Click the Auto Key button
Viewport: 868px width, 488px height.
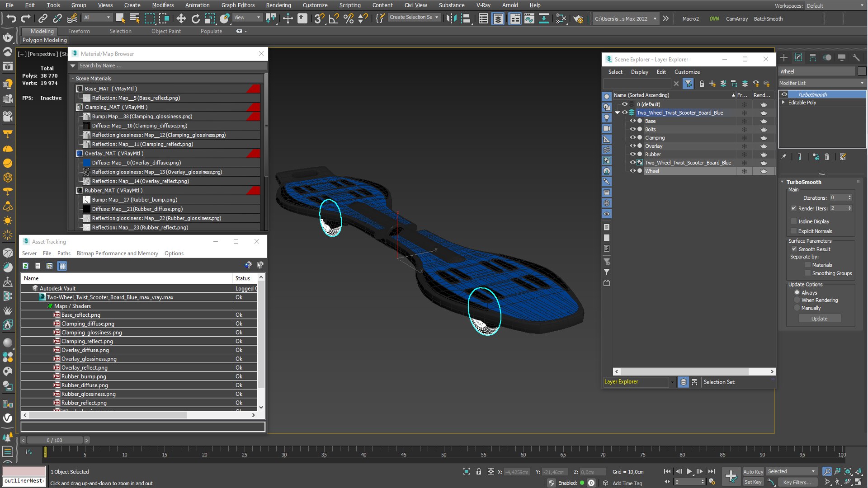tap(753, 472)
